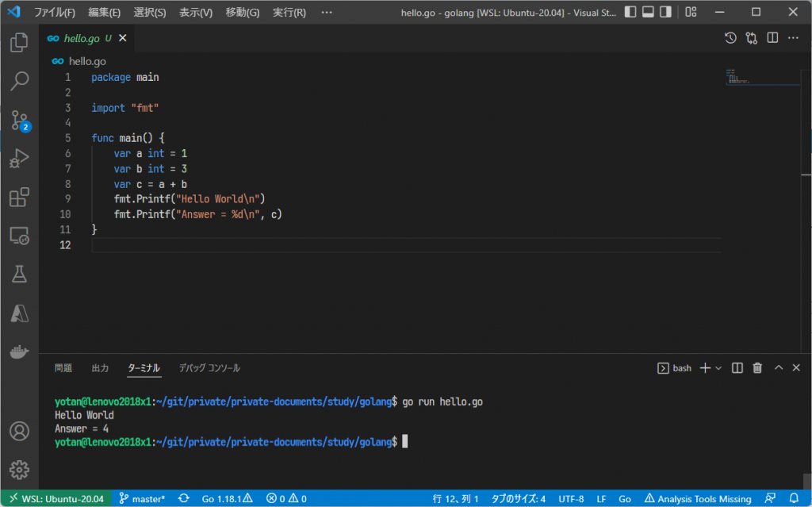The image size is (812, 507).
Task: Switch to the 出力 tab
Action: point(100,368)
